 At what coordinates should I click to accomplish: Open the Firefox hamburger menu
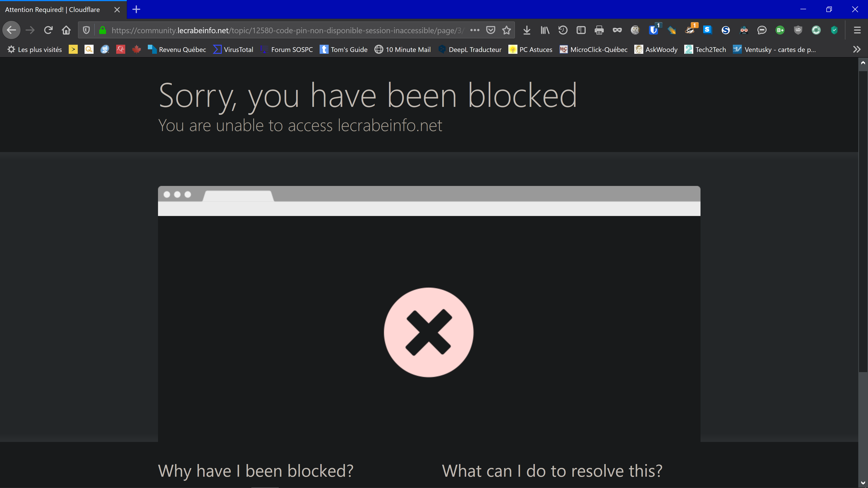point(857,30)
